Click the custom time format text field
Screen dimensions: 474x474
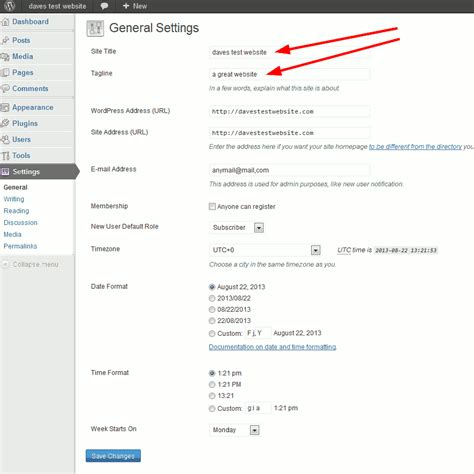tap(258, 408)
